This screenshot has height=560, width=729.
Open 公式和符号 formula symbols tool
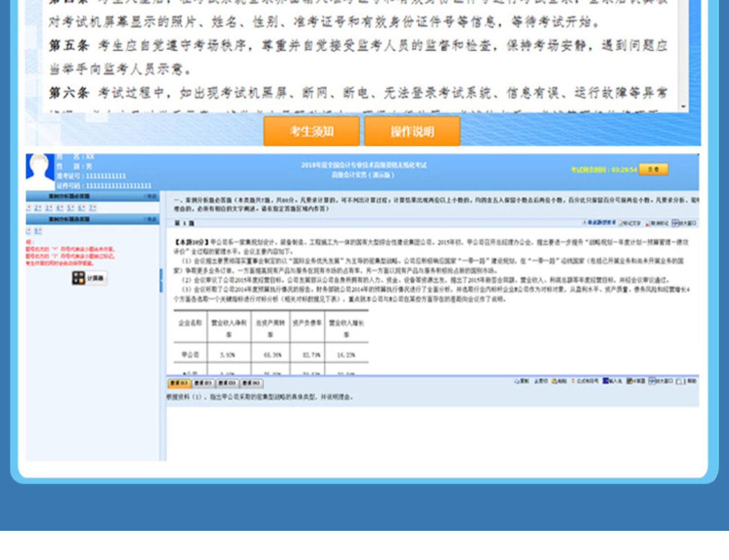pos(585,381)
